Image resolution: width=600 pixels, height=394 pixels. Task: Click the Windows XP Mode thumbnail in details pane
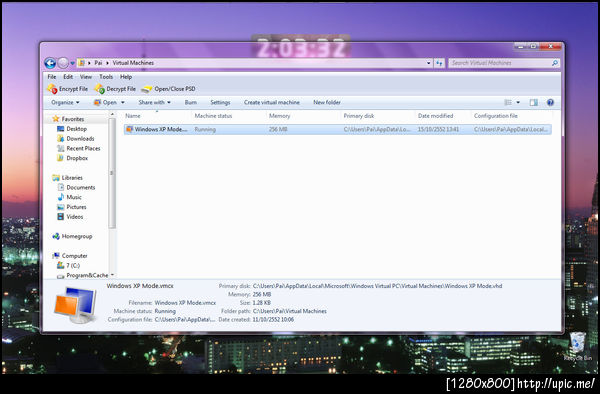(75, 305)
